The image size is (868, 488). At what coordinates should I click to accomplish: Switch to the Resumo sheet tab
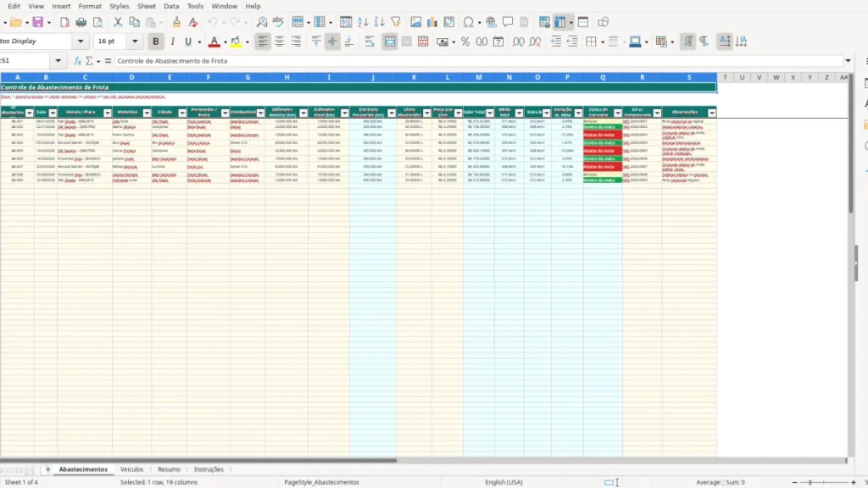169,469
